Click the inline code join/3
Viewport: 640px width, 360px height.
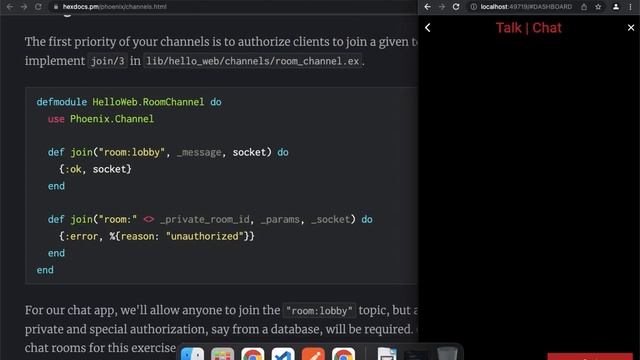pyautogui.click(x=107, y=61)
